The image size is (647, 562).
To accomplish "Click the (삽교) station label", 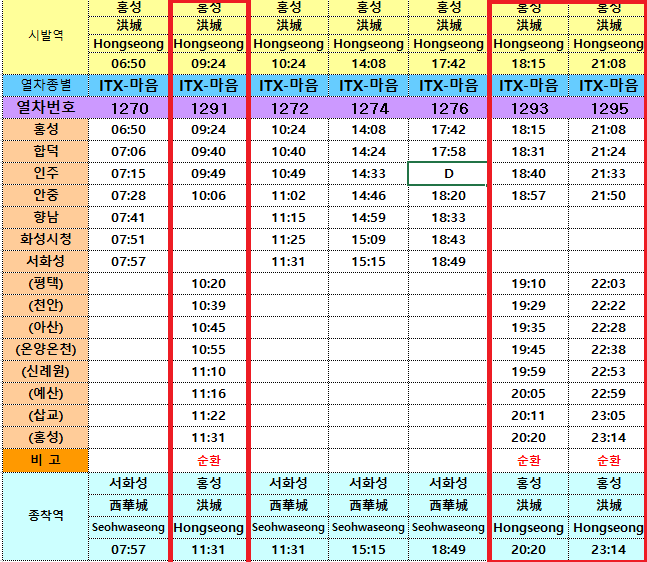I will point(46,416).
